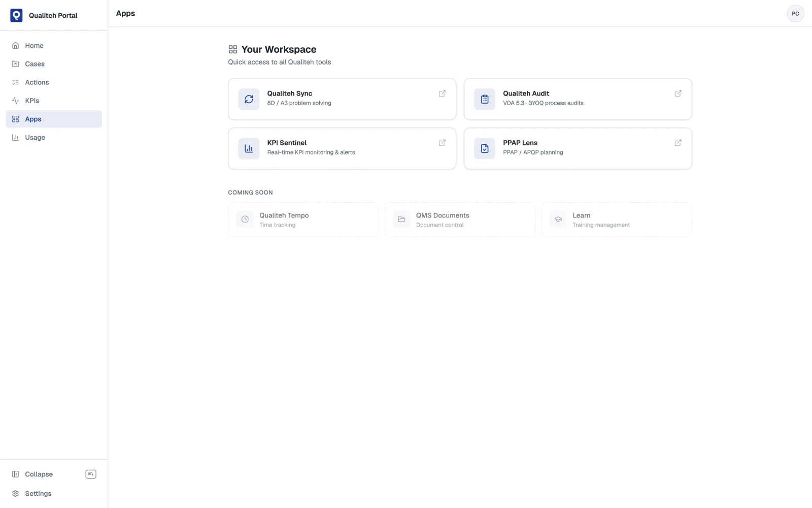This screenshot has width=812, height=508.
Task: Click the Qualiteh Portal logo icon
Action: click(x=16, y=15)
